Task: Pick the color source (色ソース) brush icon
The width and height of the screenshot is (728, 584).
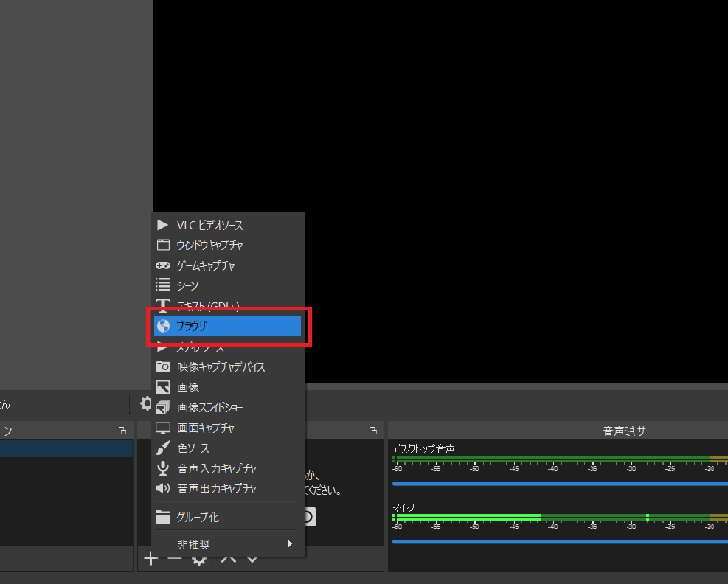Action: click(x=163, y=448)
